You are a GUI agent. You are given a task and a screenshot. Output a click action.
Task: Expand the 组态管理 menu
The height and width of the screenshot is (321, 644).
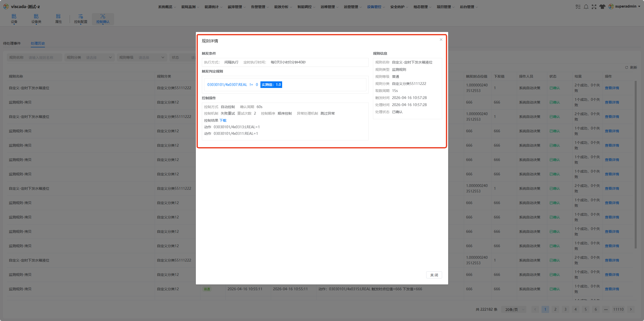click(x=422, y=7)
